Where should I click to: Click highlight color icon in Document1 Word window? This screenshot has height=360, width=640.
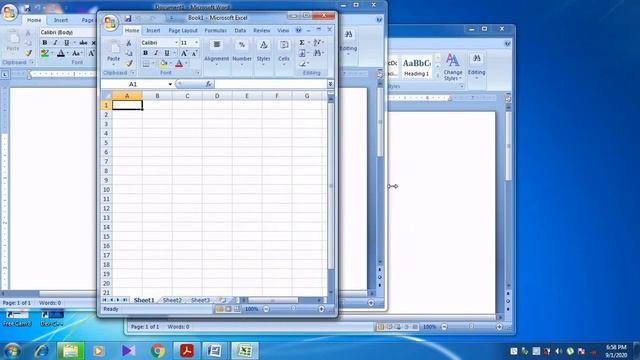click(45, 53)
